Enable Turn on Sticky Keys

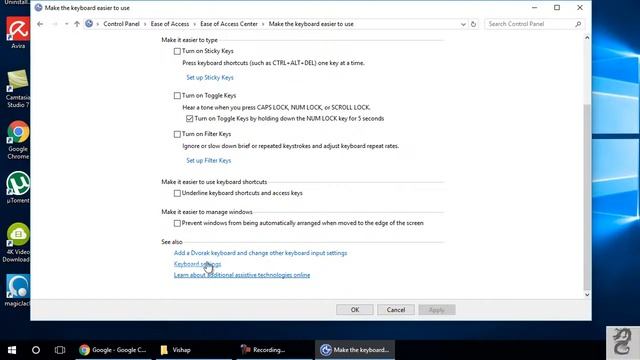click(x=177, y=51)
